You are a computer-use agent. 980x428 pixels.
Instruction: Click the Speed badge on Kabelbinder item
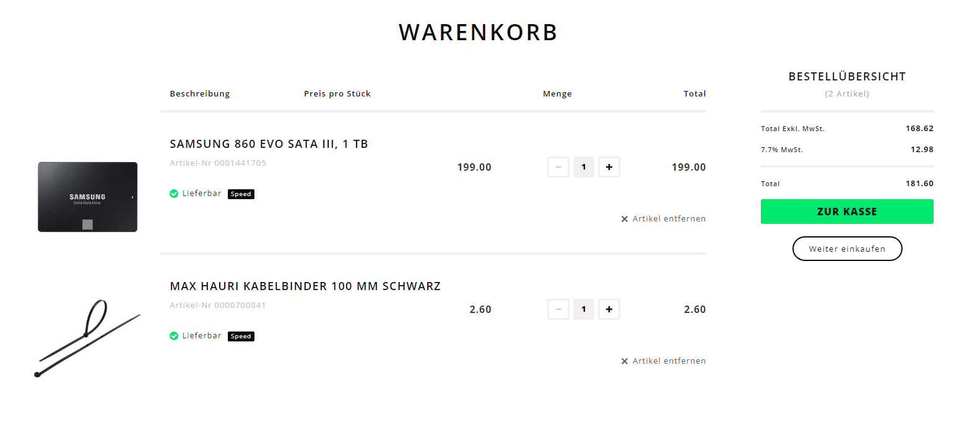coord(241,336)
